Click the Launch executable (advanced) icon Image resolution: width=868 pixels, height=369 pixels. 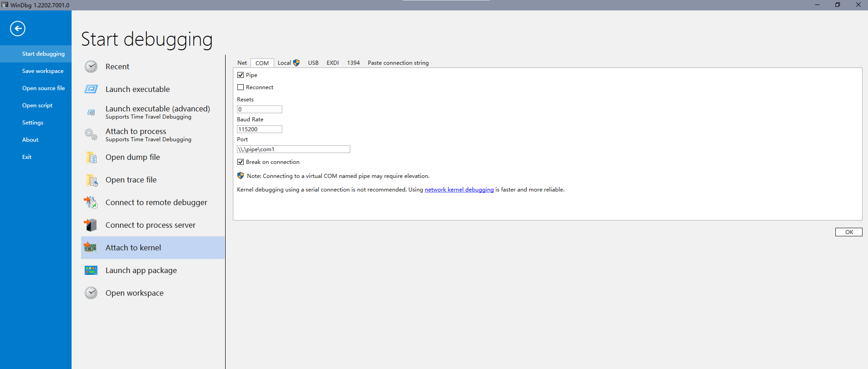click(91, 112)
